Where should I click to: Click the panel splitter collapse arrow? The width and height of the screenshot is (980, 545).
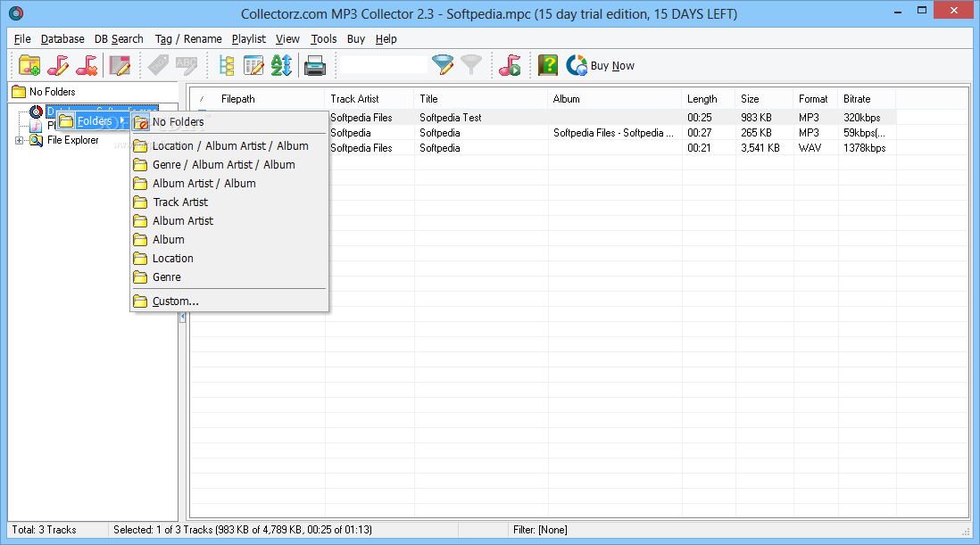[182, 318]
